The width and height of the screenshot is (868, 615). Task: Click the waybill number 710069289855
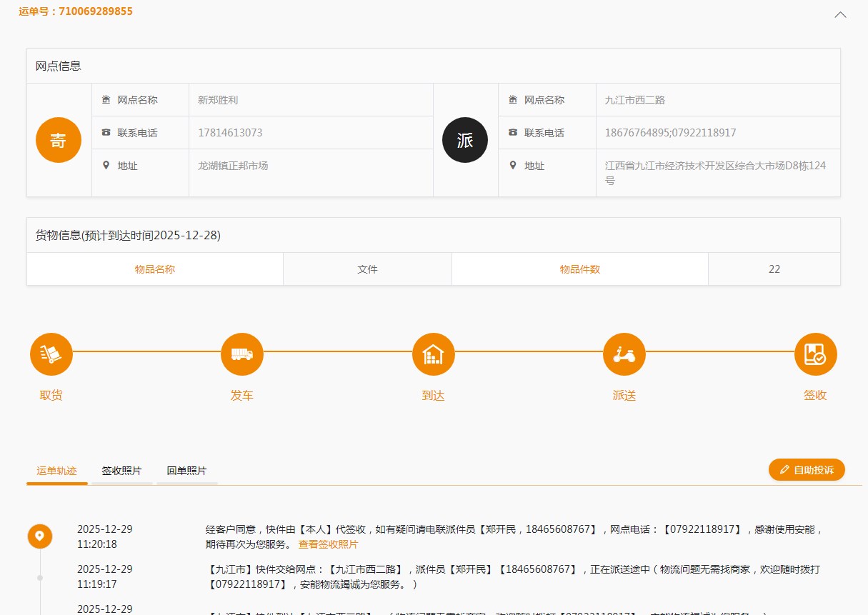pyautogui.click(x=96, y=11)
